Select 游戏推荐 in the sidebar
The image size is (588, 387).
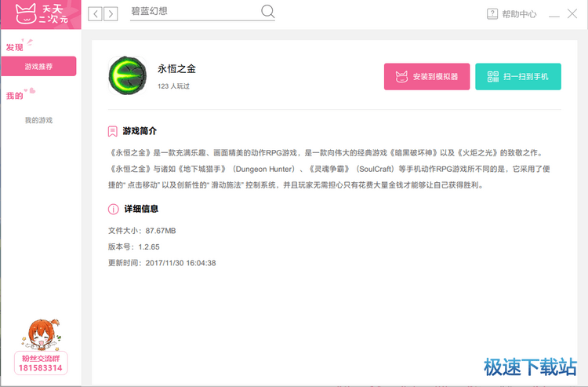click(38, 67)
